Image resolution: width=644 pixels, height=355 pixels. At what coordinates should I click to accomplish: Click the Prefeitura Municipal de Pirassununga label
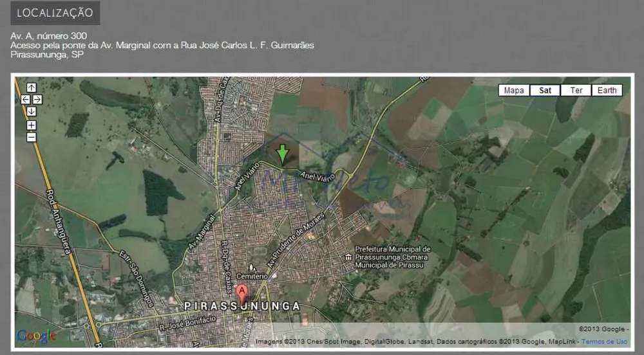click(392, 257)
